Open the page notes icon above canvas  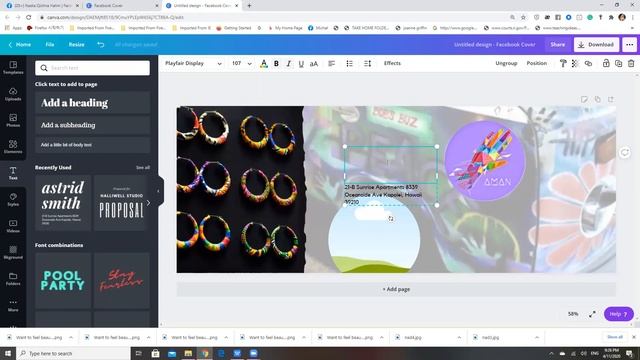(584, 99)
